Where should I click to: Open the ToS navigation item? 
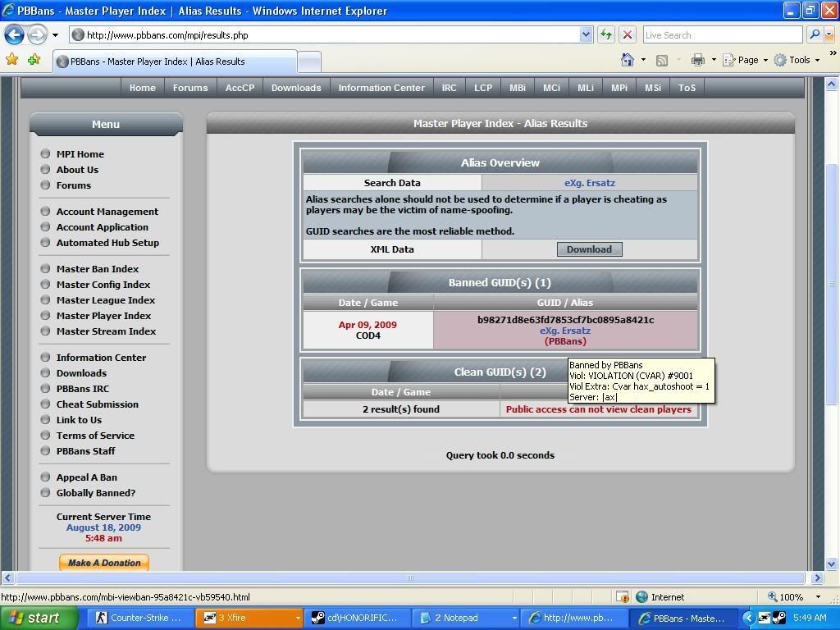click(x=687, y=88)
